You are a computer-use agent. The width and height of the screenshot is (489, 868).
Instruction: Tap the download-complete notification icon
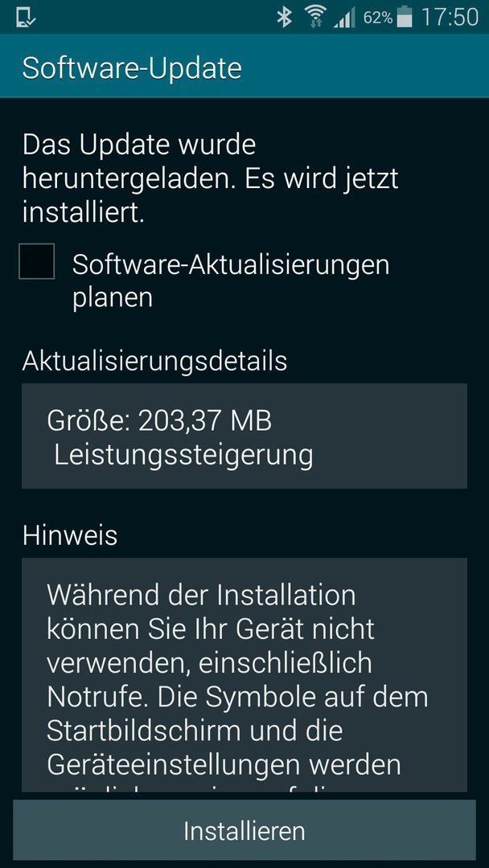(26, 17)
